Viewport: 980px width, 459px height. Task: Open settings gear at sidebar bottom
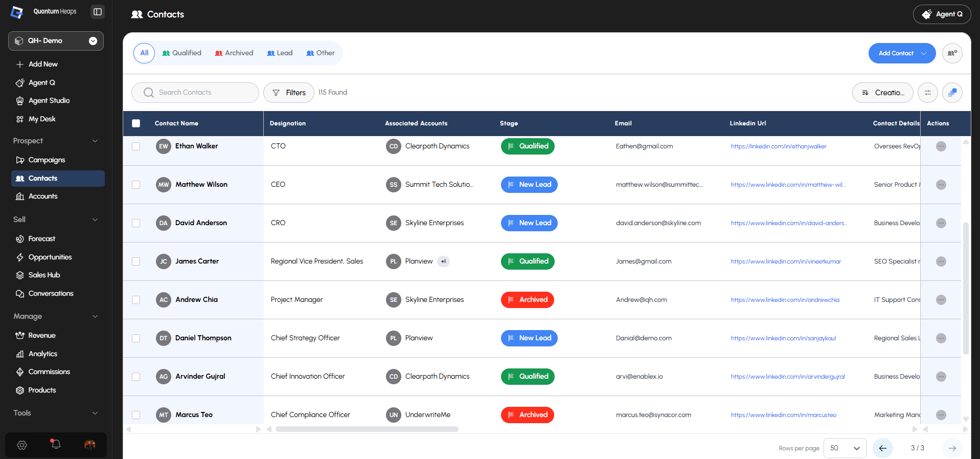22,445
